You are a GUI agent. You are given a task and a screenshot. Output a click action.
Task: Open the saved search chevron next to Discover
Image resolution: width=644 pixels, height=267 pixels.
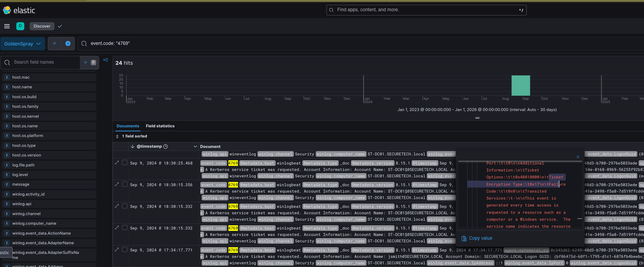(60, 26)
